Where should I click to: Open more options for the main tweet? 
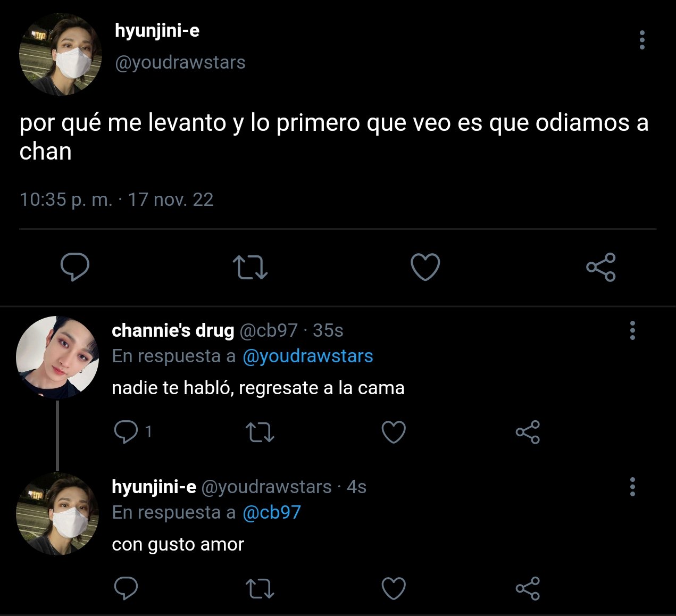pos(642,40)
